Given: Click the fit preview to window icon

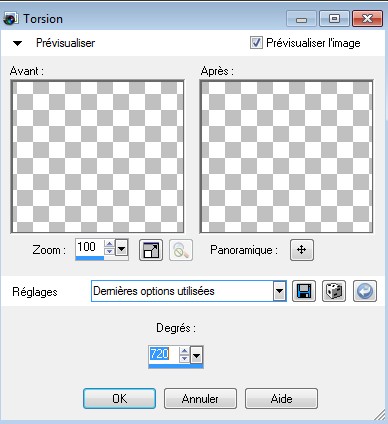Looking at the screenshot, I should point(151,250).
